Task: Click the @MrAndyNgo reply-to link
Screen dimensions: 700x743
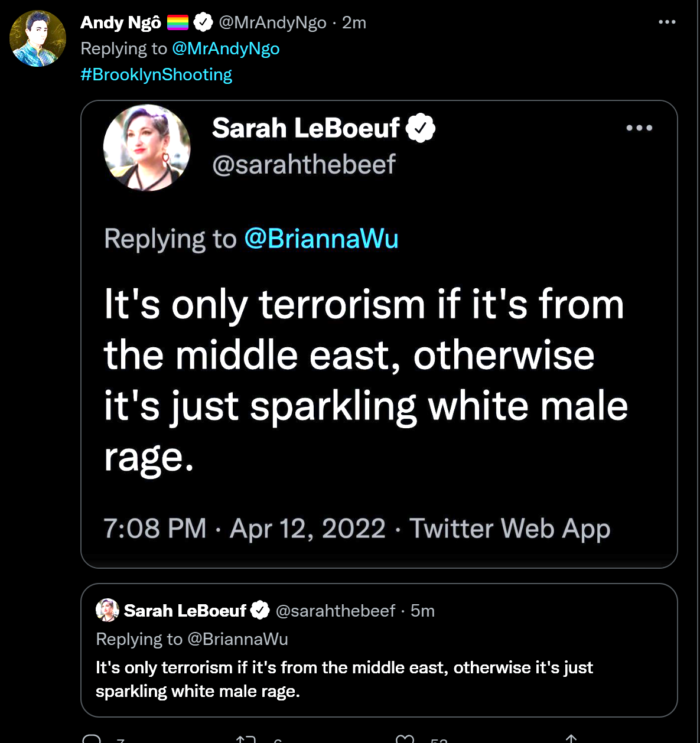Action: [x=226, y=48]
